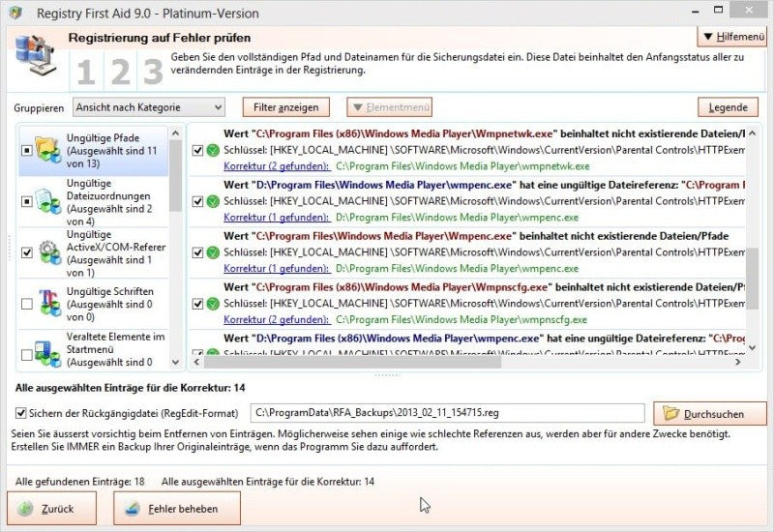Screen dimensions: 774x532
Task: Click the results horizontal scrollbar thumb
Action: pos(352,362)
